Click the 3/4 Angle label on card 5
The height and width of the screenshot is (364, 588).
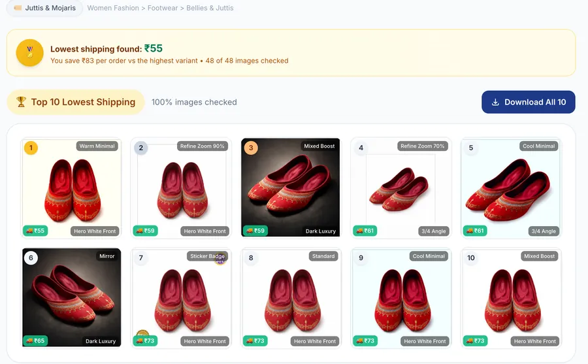[x=544, y=231]
